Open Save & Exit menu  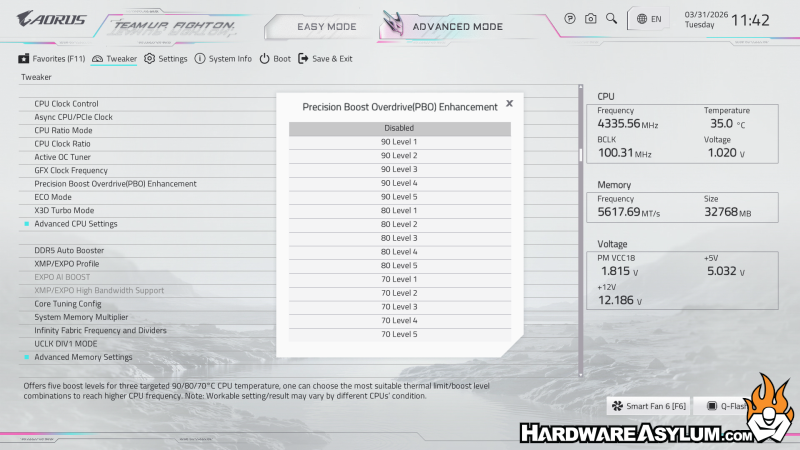(x=325, y=59)
